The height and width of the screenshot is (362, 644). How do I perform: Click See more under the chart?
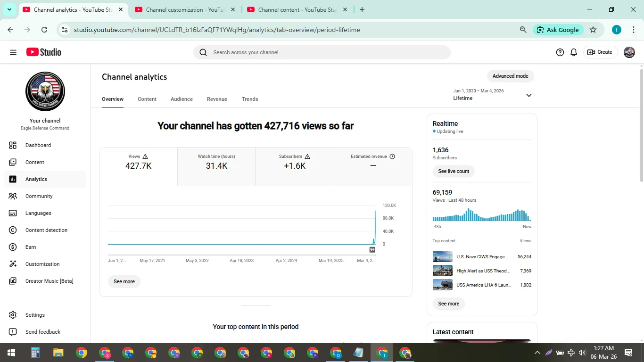pyautogui.click(x=124, y=281)
